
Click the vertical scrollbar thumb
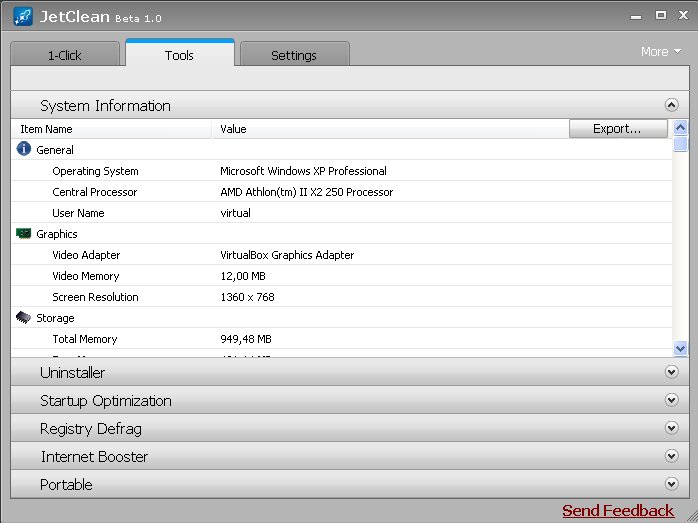coord(680,144)
